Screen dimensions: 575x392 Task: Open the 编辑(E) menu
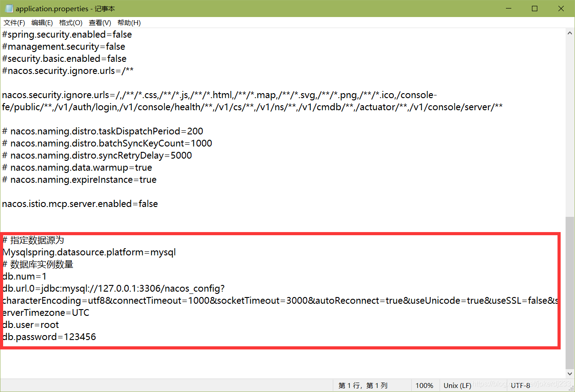click(42, 23)
